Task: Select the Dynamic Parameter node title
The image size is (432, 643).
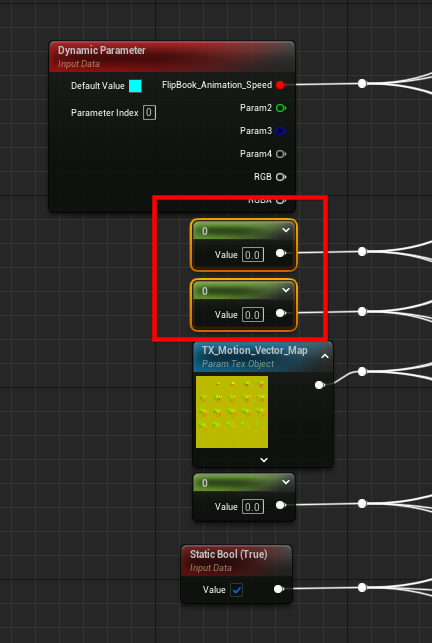Action: (x=102, y=50)
